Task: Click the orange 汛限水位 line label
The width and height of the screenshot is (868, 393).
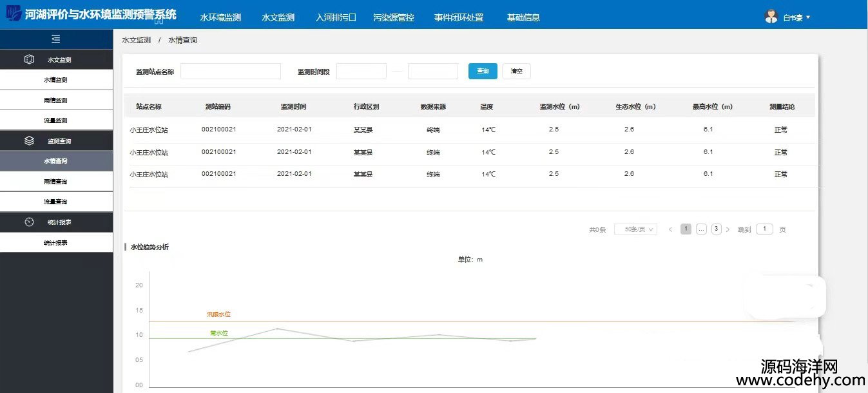Action: 218,314
